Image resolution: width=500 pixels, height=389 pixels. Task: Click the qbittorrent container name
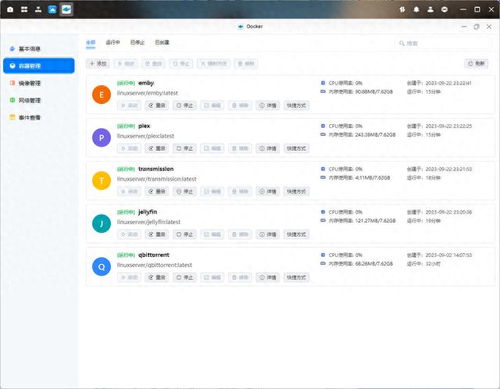(154, 255)
